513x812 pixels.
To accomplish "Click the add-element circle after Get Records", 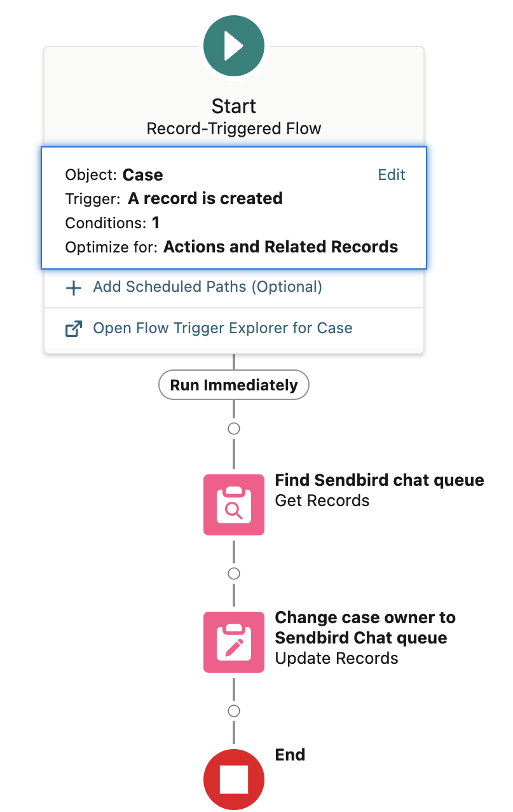I will (x=233, y=573).
